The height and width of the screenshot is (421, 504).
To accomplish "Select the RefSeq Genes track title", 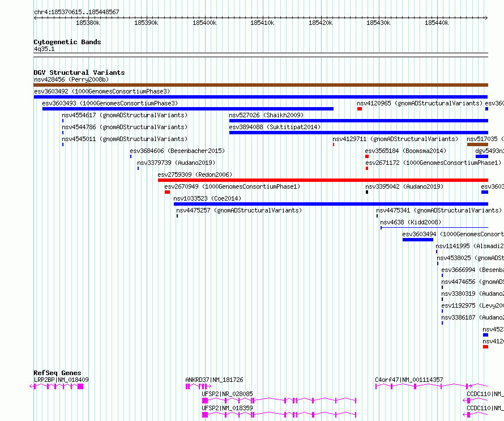I will [57, 373].
